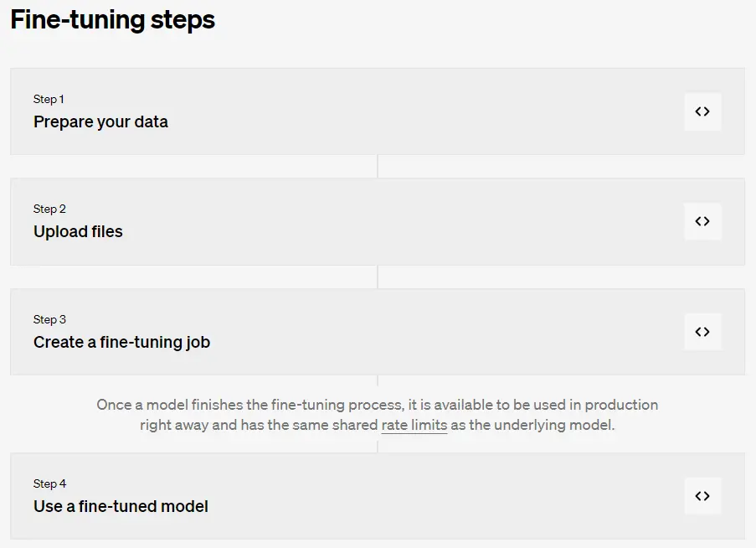Image resolution: width=756 pixels, height=548 pixels.
Task: Click the Step 2 label
Action: (x=49, y=209)
